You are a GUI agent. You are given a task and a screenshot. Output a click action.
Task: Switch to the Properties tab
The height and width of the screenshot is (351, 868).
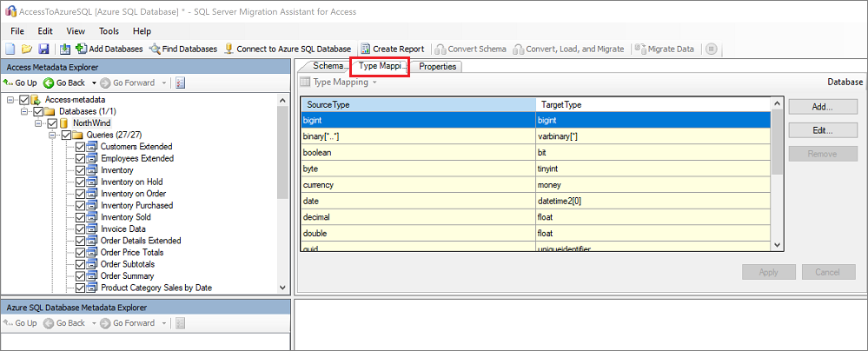(x=437, y=66)
